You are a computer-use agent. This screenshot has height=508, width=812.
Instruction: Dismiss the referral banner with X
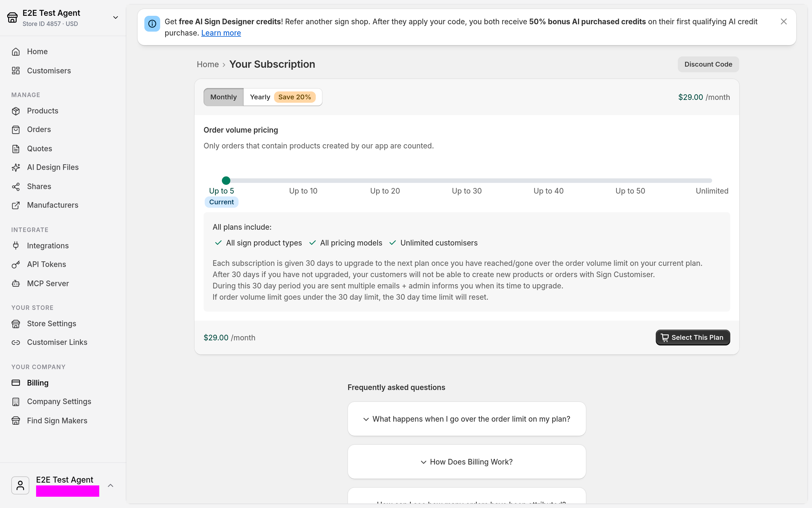(784, 21)
